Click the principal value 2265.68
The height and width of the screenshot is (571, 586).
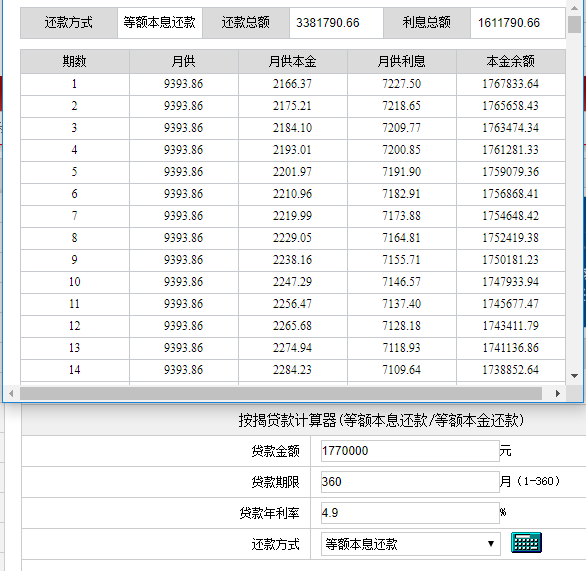pyautogui.click(x=292, y=326)
